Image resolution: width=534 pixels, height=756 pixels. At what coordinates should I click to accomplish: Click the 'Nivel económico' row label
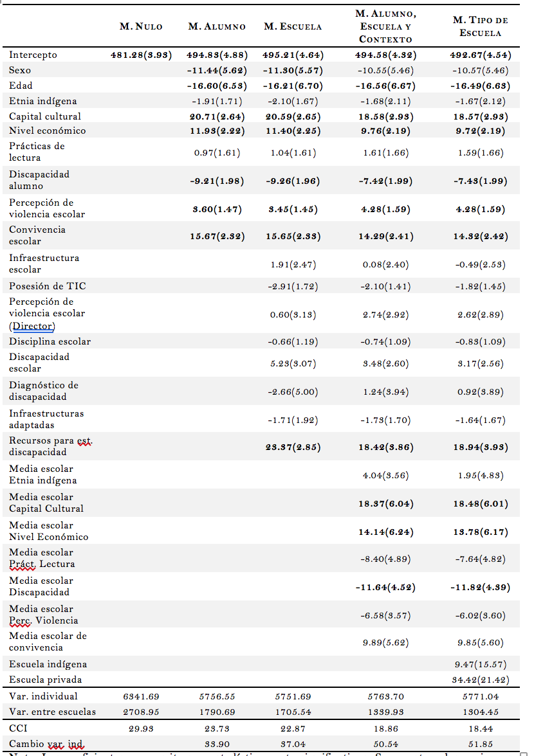pyautogui.click(x=47, y=130)
